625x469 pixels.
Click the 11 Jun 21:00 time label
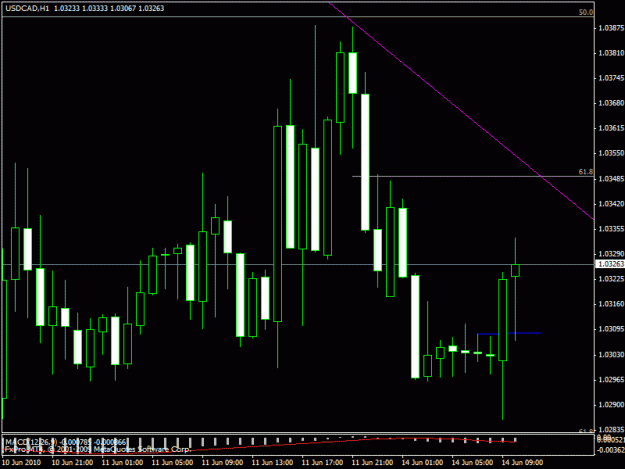(x=372, y=463)
